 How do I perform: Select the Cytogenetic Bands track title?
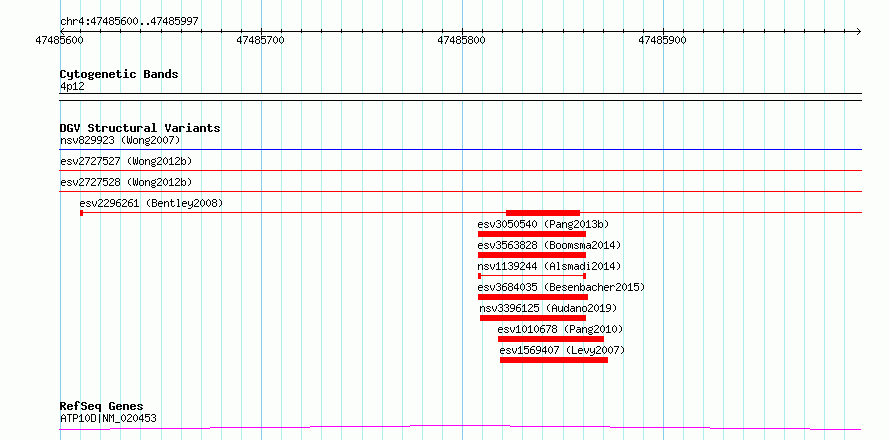pyautogui.click(x=119, y=74)
